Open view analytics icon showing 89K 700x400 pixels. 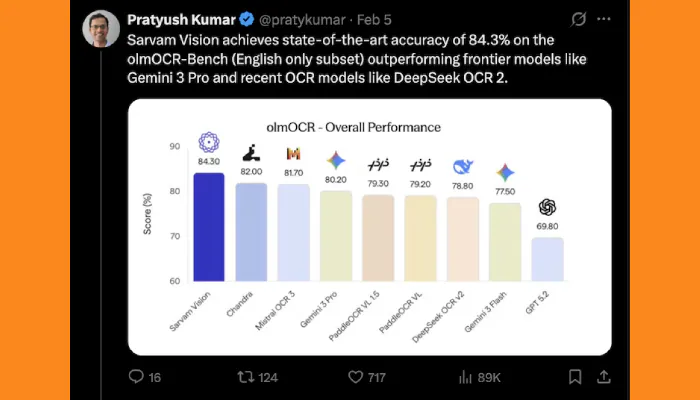[x=467, y=377]
